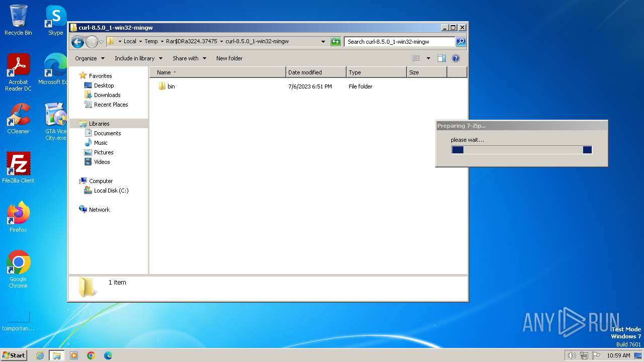Open the Recycle Bin desktop icon
644x362 pixels.
coord(18,20)
